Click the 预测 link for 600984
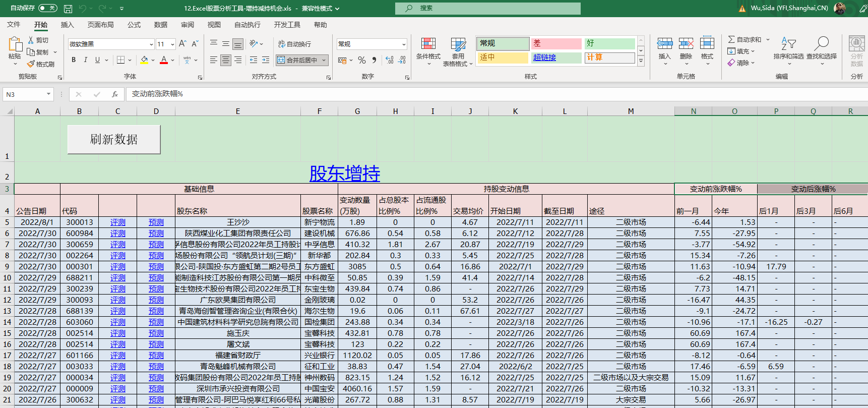The image size is (868, 408). 156,234
